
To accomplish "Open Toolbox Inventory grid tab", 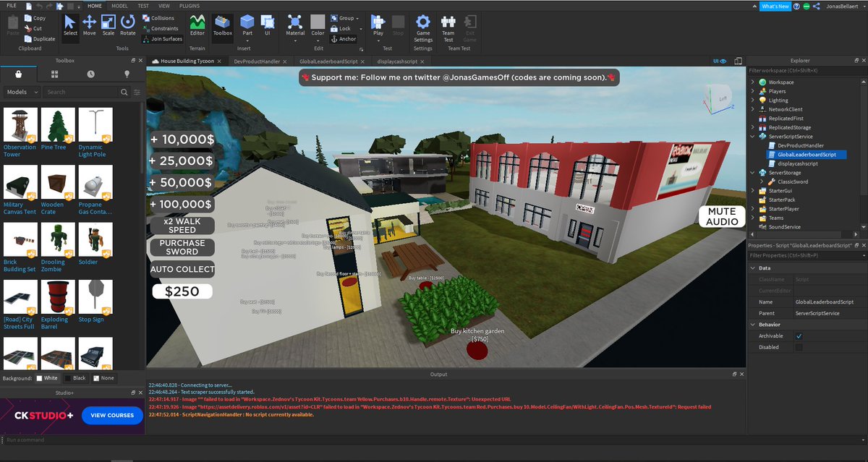I will [x=55, y=74].
